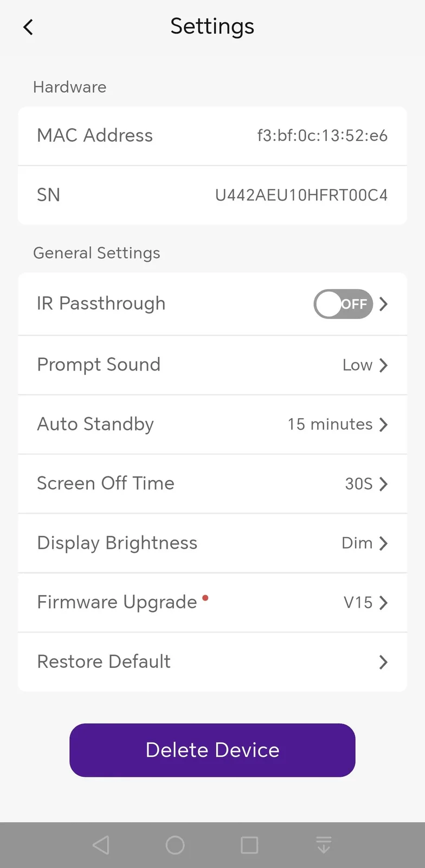Screen dimensions: 425x868
Task: Expand IR Passthrough chevron arrow
Action: click(384, 304)
